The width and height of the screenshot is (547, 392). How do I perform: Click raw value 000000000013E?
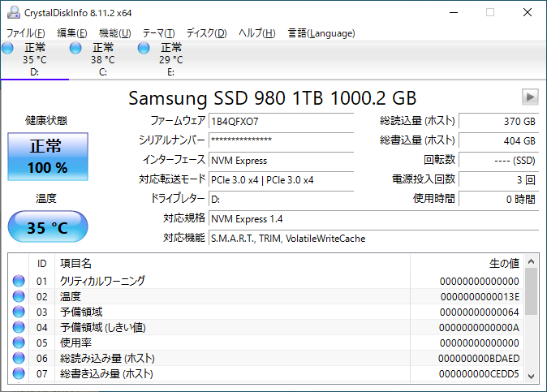[x=480, y=296]
